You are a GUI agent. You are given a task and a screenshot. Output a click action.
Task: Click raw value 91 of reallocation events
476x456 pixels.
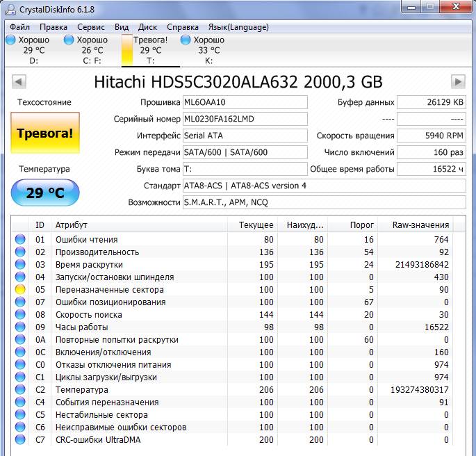coord(443,402)
